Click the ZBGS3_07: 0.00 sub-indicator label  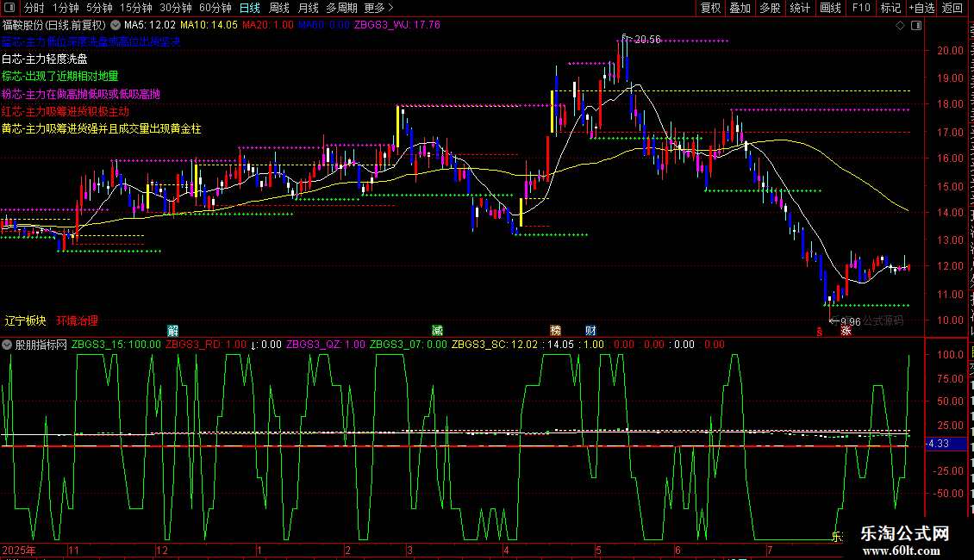tap(408, 345)
